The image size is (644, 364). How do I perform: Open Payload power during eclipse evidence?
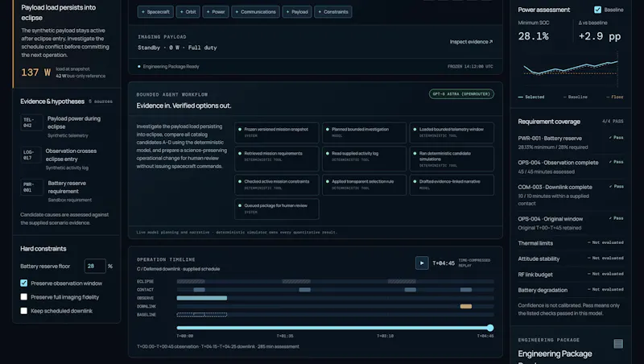point(74,122)
